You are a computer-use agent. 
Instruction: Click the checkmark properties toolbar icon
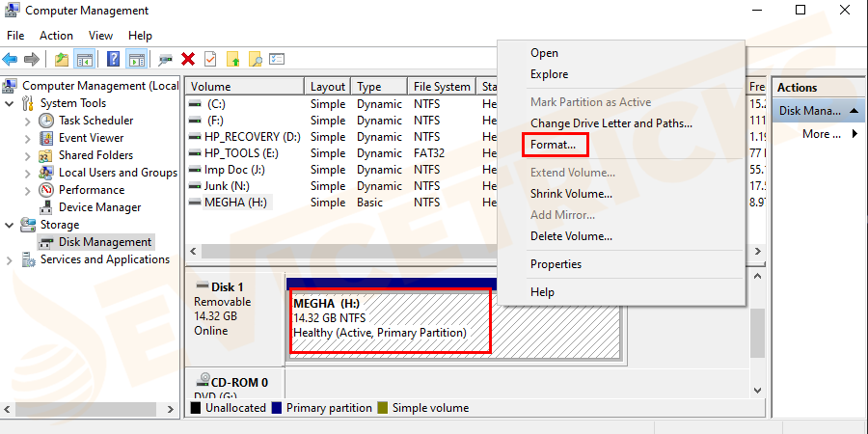(x=210, y=59)
